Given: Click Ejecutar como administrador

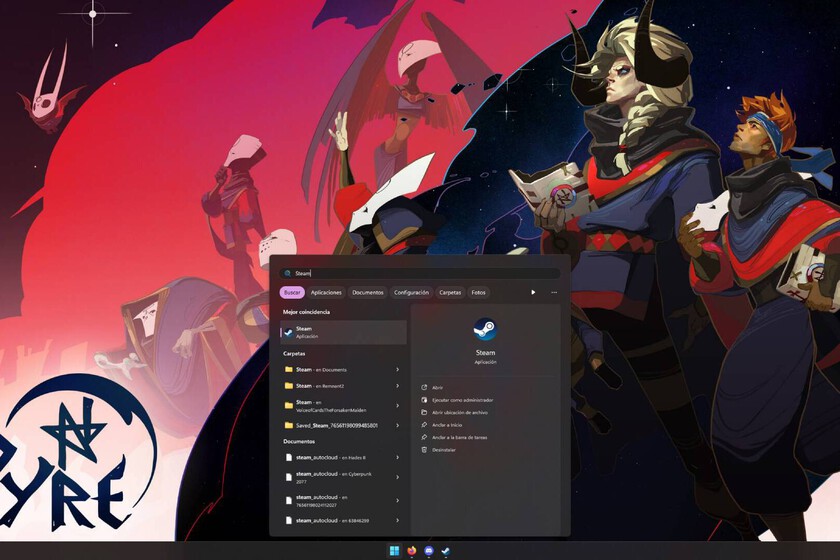Looking at the screenshot, I should click(463, 400).
